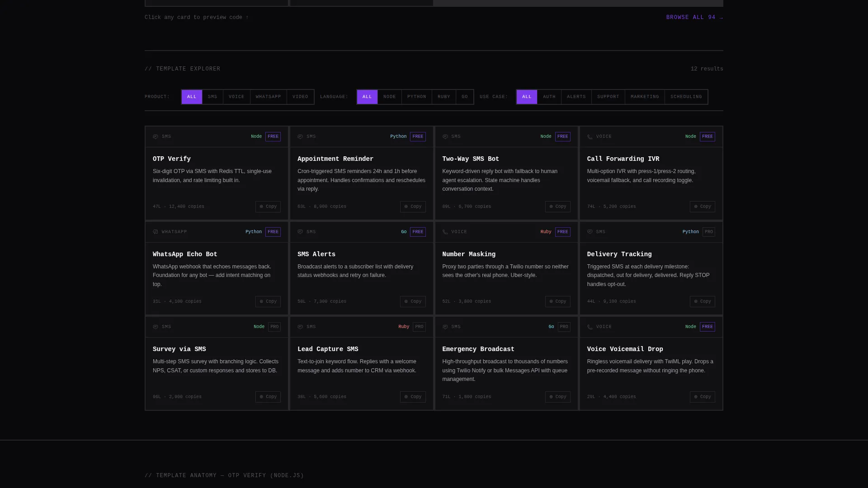Click the SMS icon on SMS Alerts card
This screenshot has width=868, height=488.
[300, 232]
